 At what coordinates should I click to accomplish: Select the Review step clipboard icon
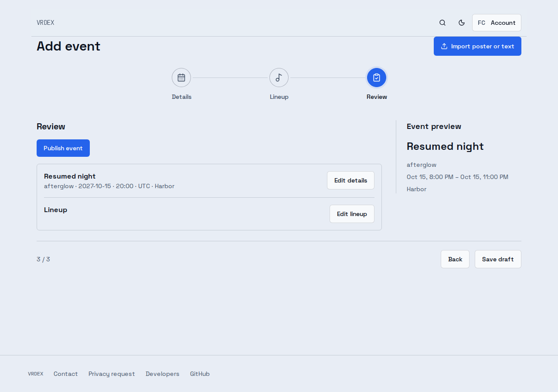377,78
